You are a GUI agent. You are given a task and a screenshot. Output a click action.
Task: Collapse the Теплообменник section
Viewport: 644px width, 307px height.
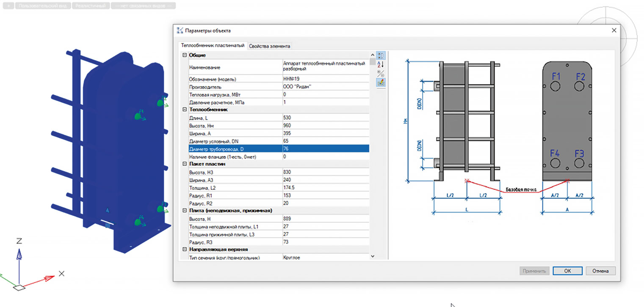(184, 110)
